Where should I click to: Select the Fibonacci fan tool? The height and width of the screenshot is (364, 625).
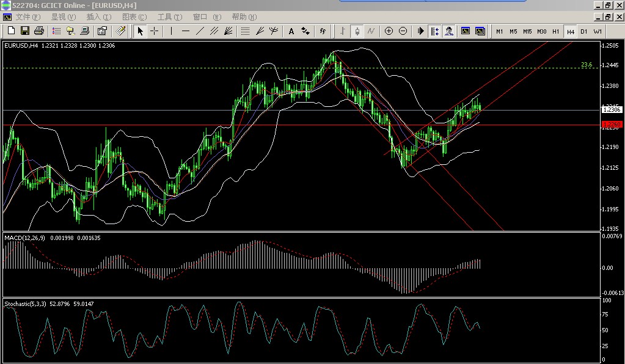pos(260,31)
